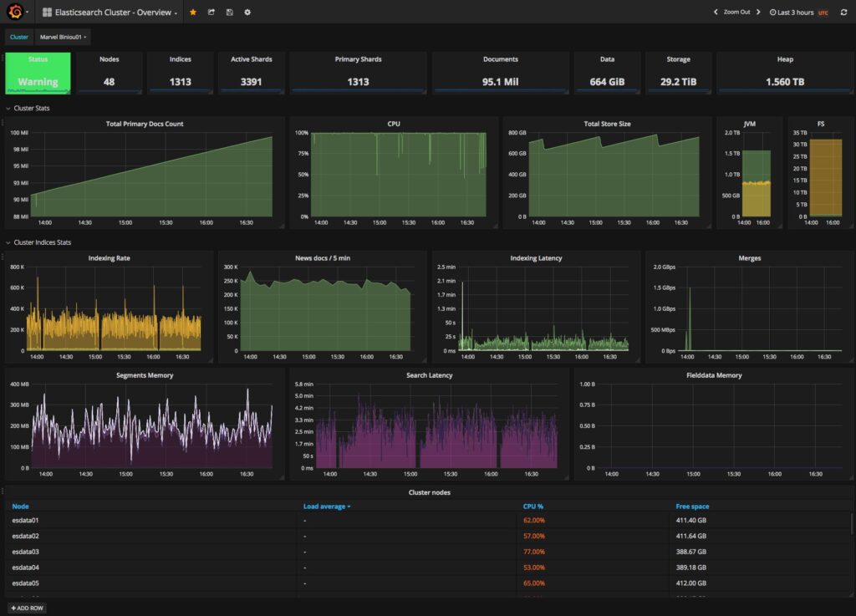The image size is (856, 616).
Task: Click the Zoom Out button
Action: (736, 13)
